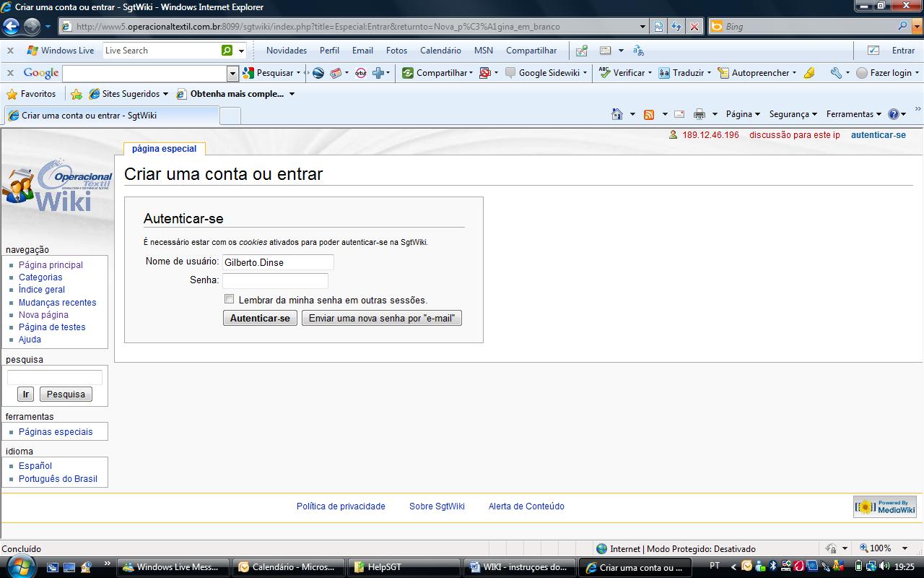The image size is (924, 578).
Task: Click the RSS feeds icon
Action: tap(649, 114)
